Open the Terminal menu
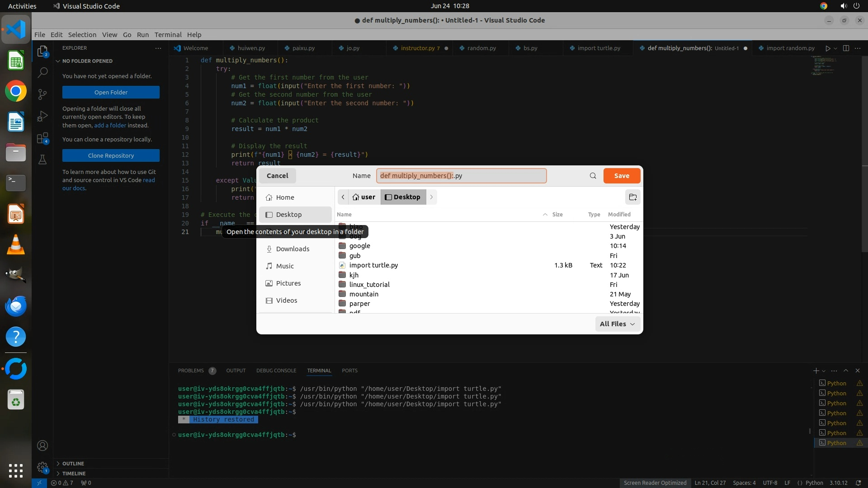Viewport: 868px width, 488px height. (x=168, y=35)
